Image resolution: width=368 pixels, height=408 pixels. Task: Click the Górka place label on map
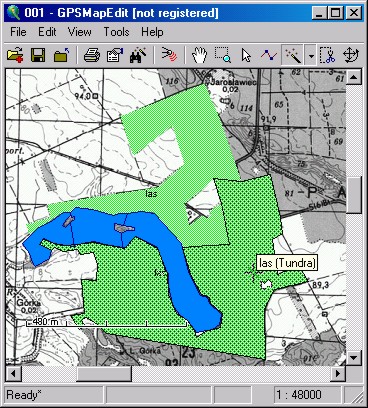(29, 303)
